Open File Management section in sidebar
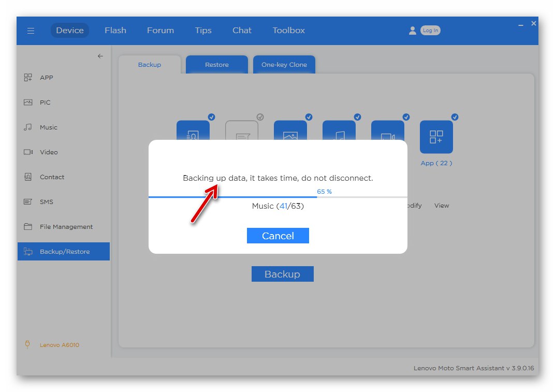 pos(64,226)
